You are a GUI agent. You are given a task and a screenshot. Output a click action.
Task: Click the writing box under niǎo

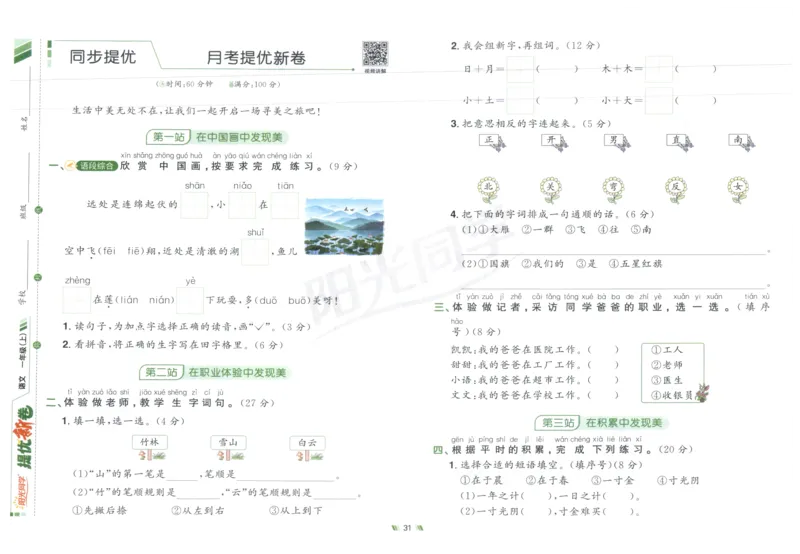pyautogui.click(x=242, y=205)
